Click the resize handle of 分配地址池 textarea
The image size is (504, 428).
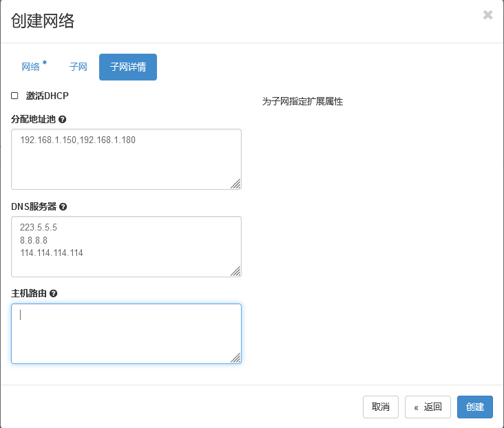tap(235, 184)
